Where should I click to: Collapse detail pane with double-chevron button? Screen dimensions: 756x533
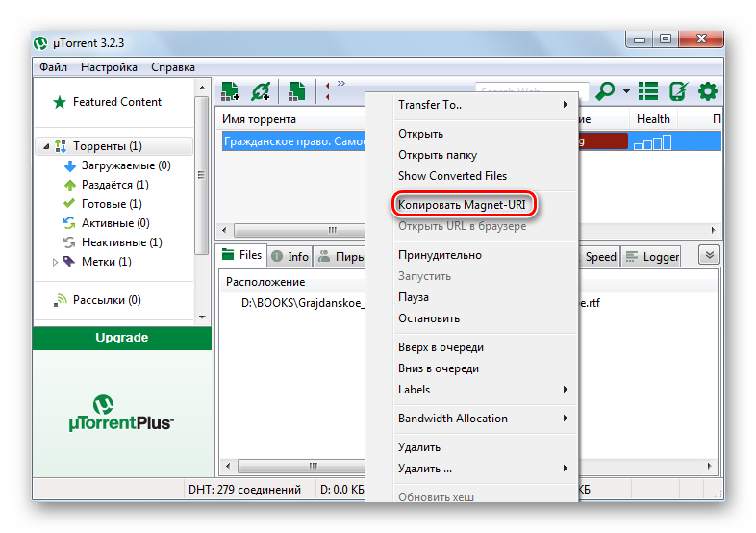coord(709,255)
